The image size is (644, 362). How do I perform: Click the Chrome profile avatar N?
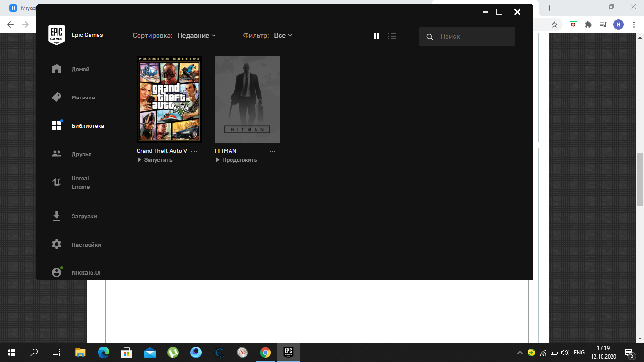618,25
